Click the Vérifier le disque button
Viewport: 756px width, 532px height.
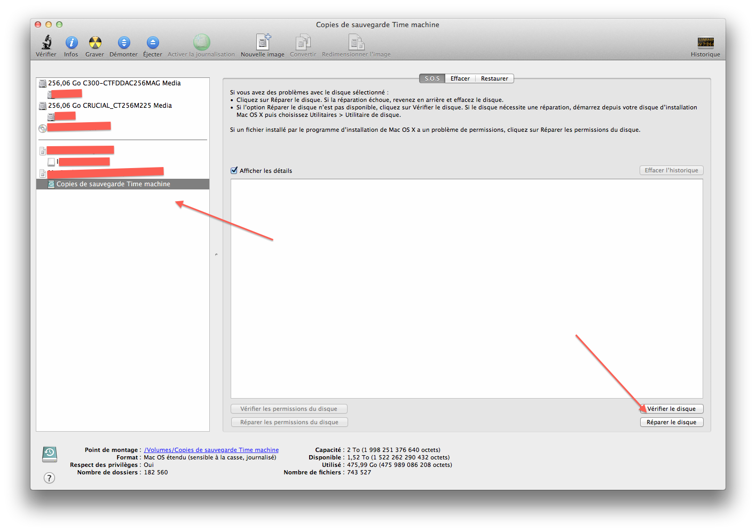pyautogui.click(x=672, y=409)
